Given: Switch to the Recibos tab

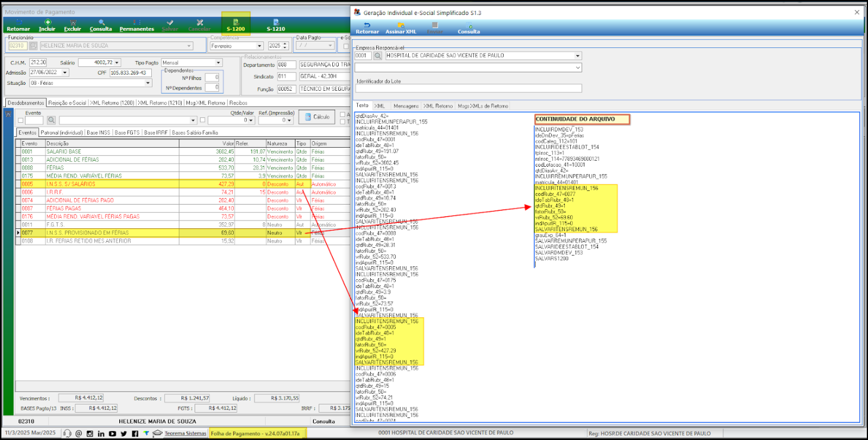Looking at the screenshot, I should 239,103.
